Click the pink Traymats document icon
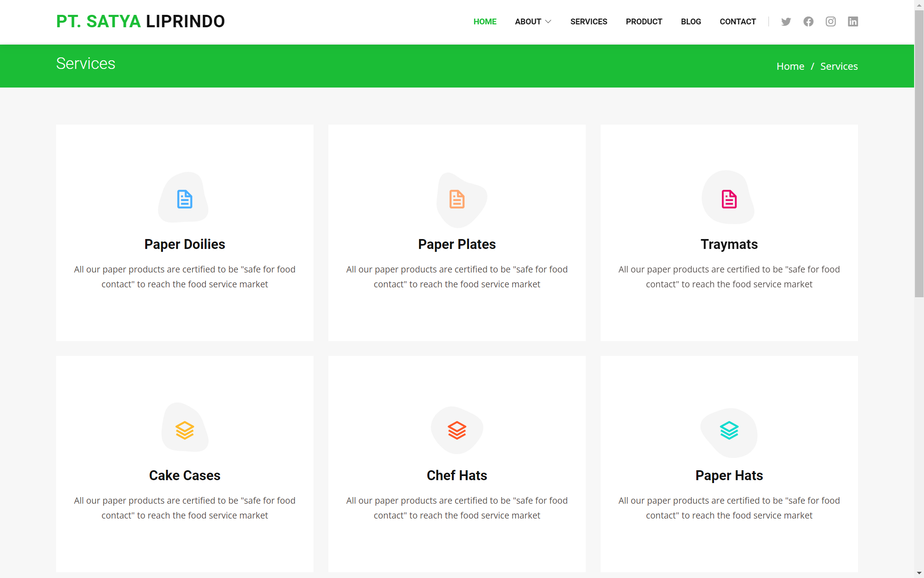This screenshot has height=578, width=924. (x=729, y=199)
